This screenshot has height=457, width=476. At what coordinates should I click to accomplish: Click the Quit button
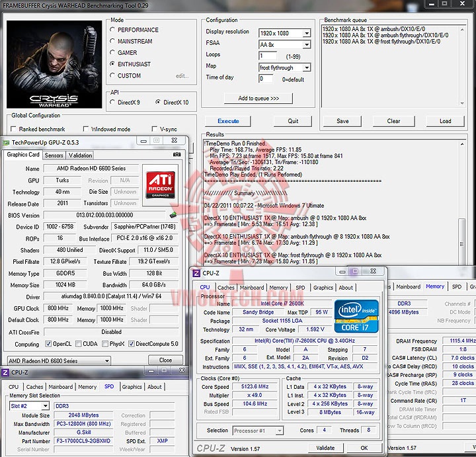click(293, 121)
